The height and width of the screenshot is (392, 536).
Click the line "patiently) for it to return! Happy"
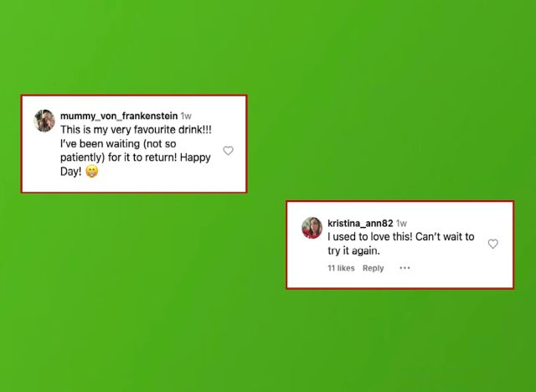(x=136, y=157)
